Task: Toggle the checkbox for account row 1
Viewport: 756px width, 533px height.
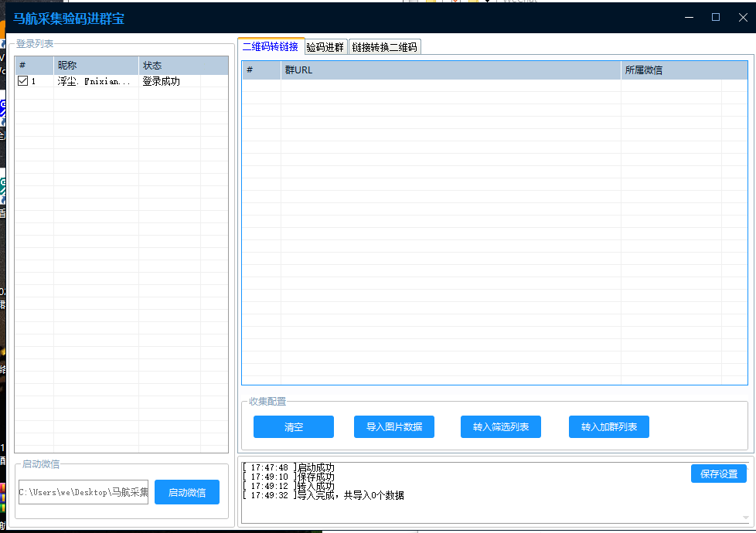Action: 22,81
